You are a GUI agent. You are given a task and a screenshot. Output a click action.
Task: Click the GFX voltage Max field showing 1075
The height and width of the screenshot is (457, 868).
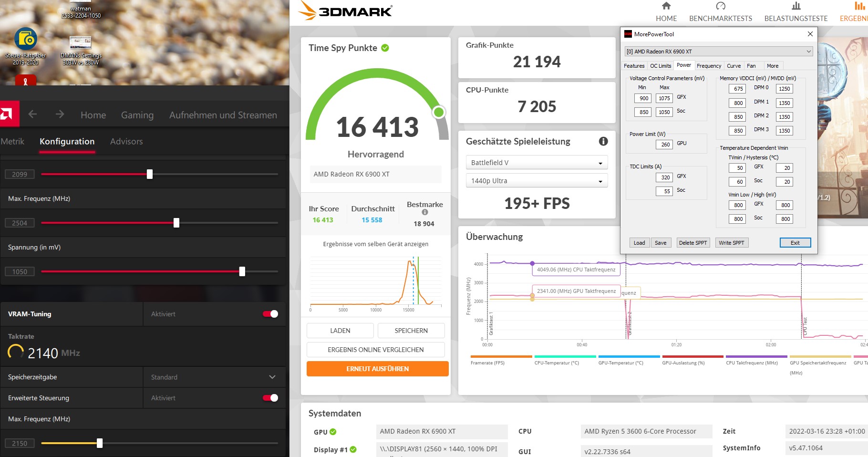[664, 98]
